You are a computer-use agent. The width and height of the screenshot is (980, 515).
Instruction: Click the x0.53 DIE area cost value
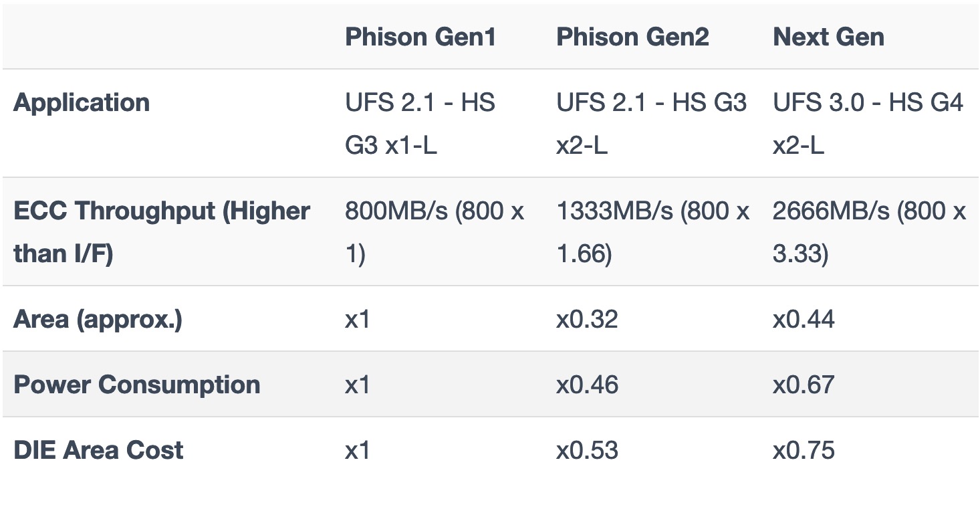tap(587, 450)
